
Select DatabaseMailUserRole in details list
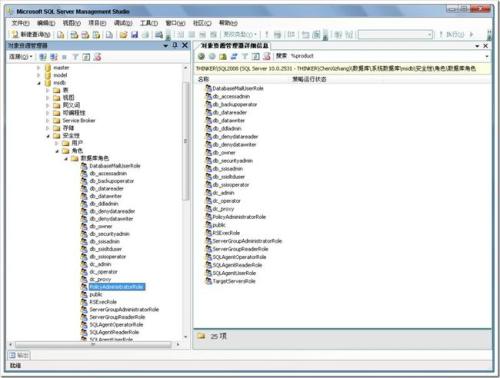(x=238, y=88)
